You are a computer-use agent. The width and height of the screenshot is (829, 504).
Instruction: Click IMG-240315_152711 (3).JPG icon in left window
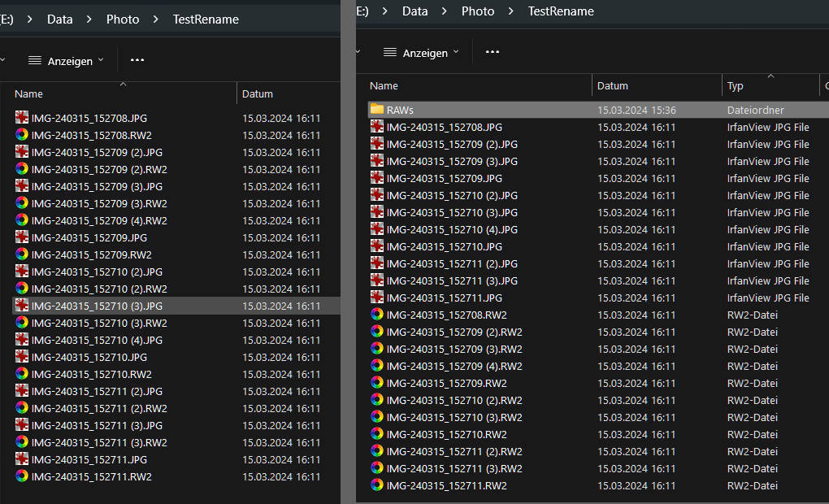22,425
